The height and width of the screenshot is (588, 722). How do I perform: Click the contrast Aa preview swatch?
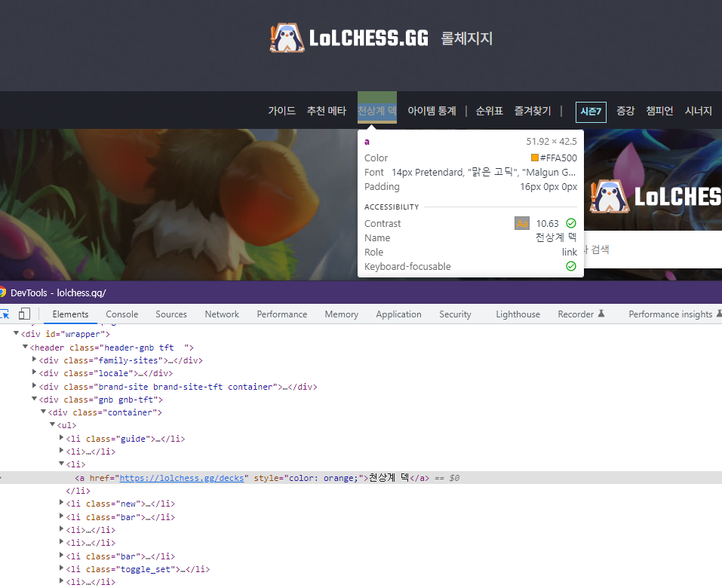pyautogui.click(x=522, y=223)
